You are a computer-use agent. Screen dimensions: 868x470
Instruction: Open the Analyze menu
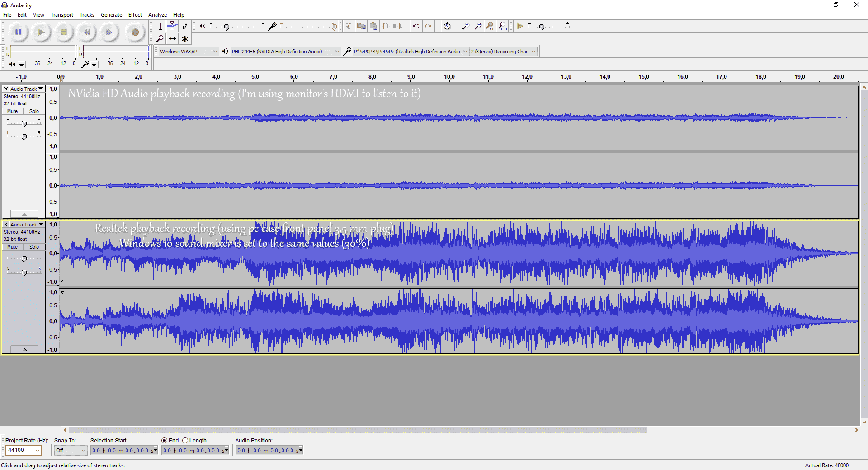[x=157, y=15]
